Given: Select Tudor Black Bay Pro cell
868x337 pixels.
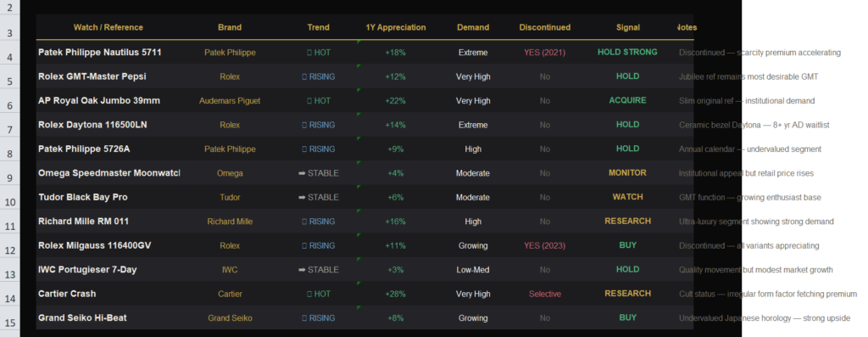Looking at the screenshot, I should [x=108, y=197].
